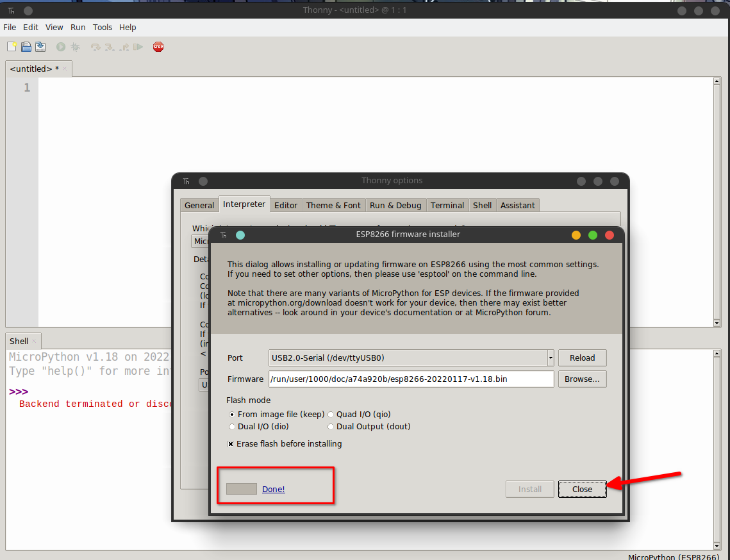The image size is (730, 560).
Task: Click the Browse... firmware button
Action: (x=582, y=379)
